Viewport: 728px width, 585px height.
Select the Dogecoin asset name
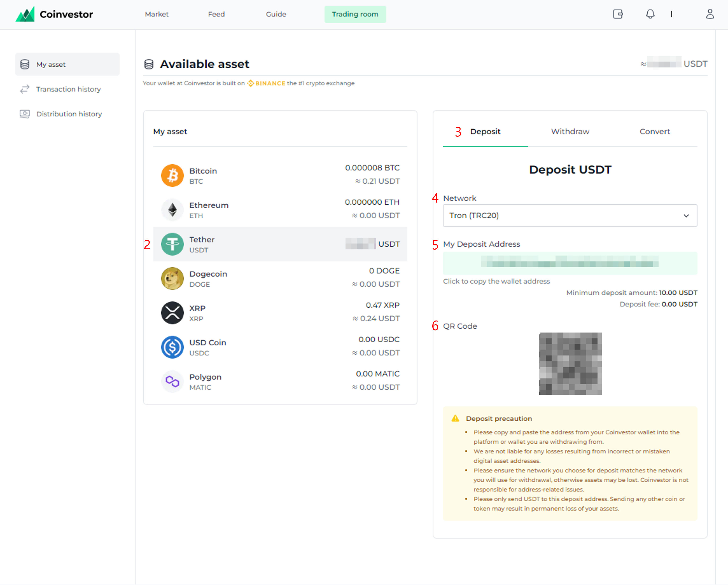(208, 274)
